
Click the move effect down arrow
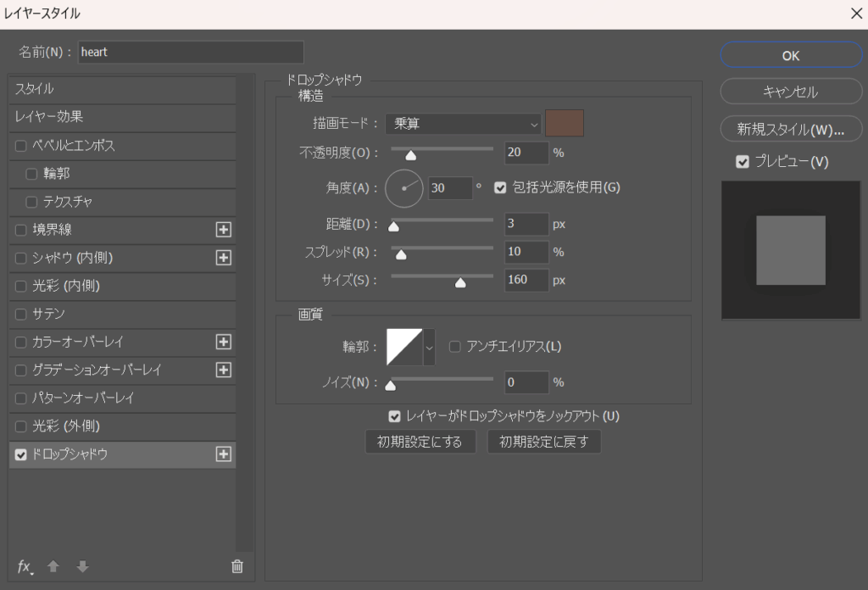point(82,567)
